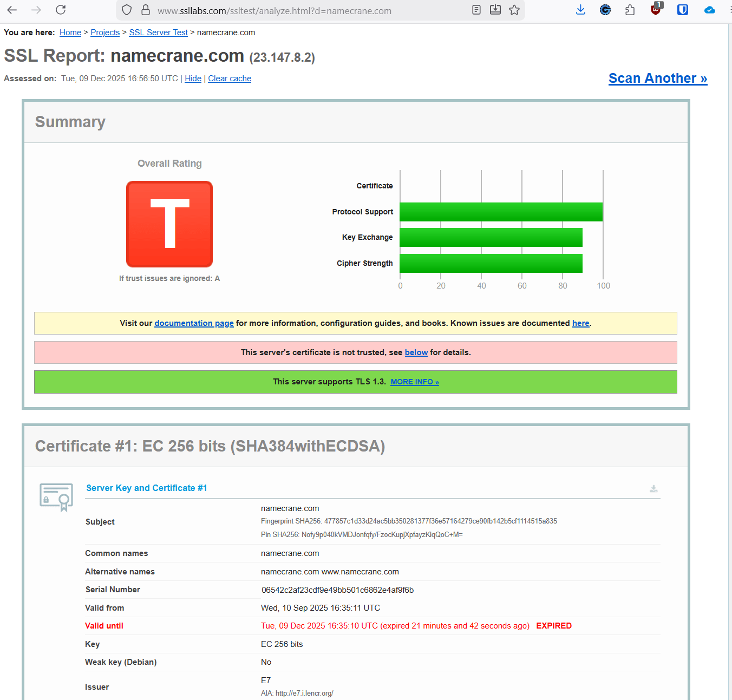Click the blue cloud extension icon
The image size is (732, 700).
(x=710, y=10)
